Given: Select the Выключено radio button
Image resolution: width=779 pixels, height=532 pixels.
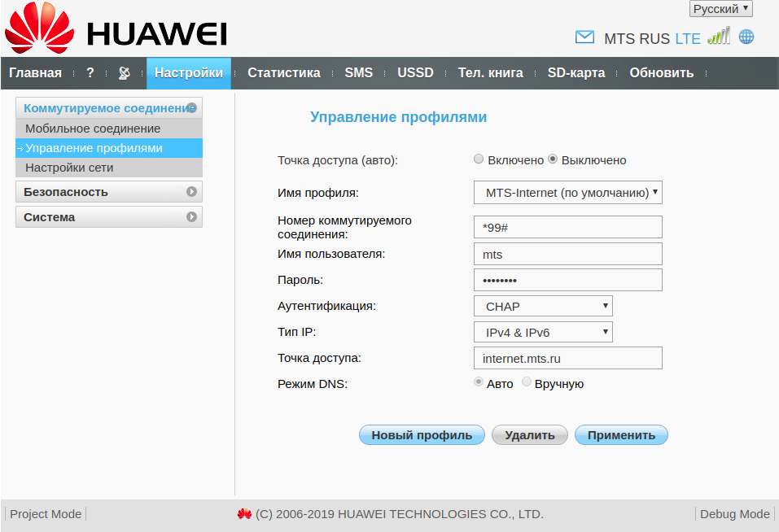Looking at the screenshot, I should (553, 159).
